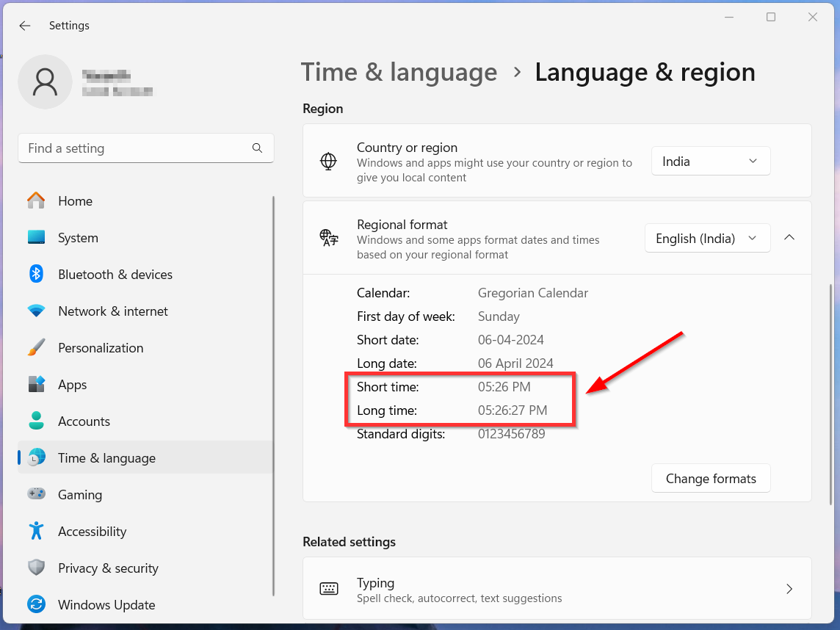This screenshot has height=630, width=840.
Task: Click the Personalization paintbrush icon
Action: 37,348
